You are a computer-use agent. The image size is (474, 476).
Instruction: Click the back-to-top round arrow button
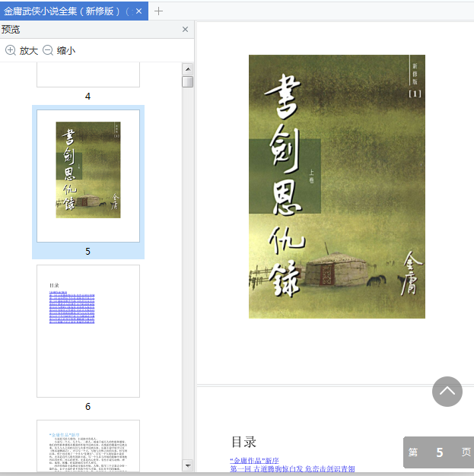[x=447, y=392]
